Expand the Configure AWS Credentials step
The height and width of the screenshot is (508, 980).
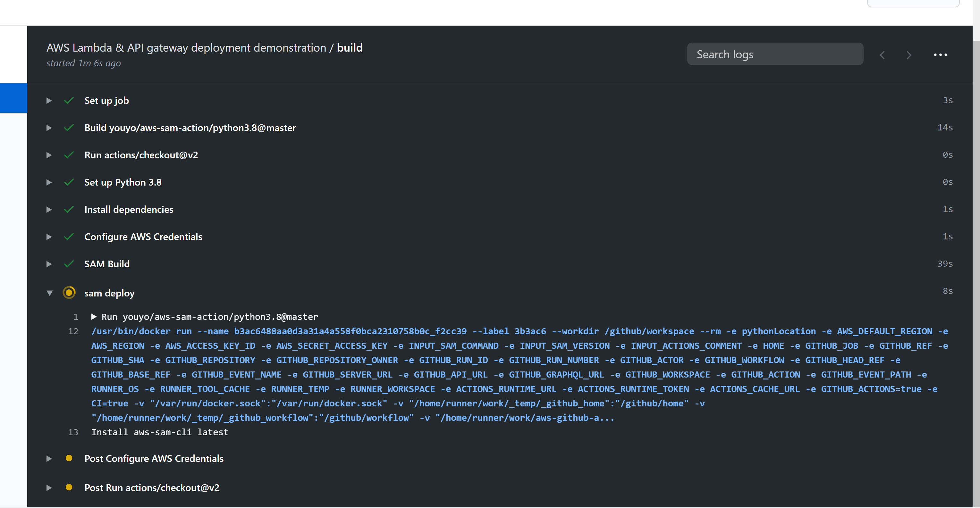(49, 237)
